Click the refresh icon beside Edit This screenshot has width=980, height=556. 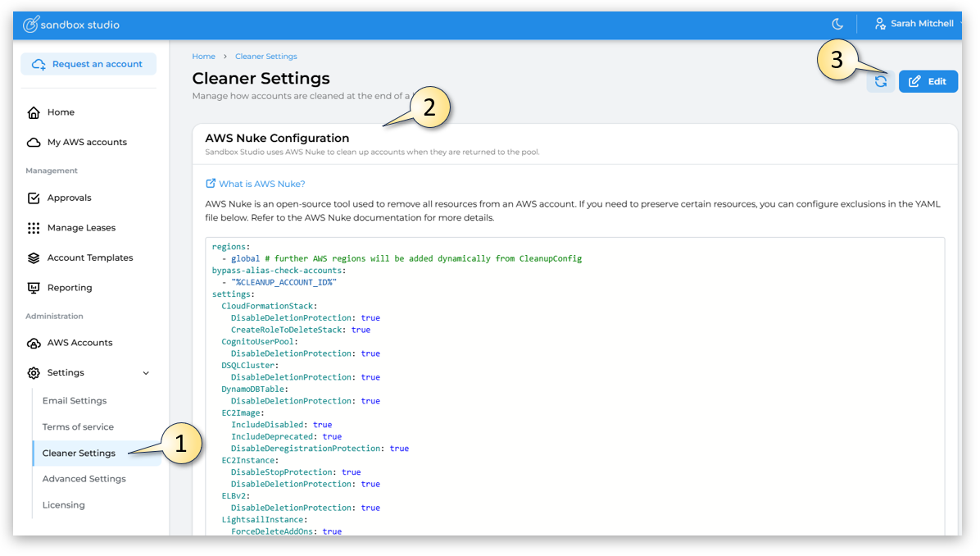coord(880,81)
